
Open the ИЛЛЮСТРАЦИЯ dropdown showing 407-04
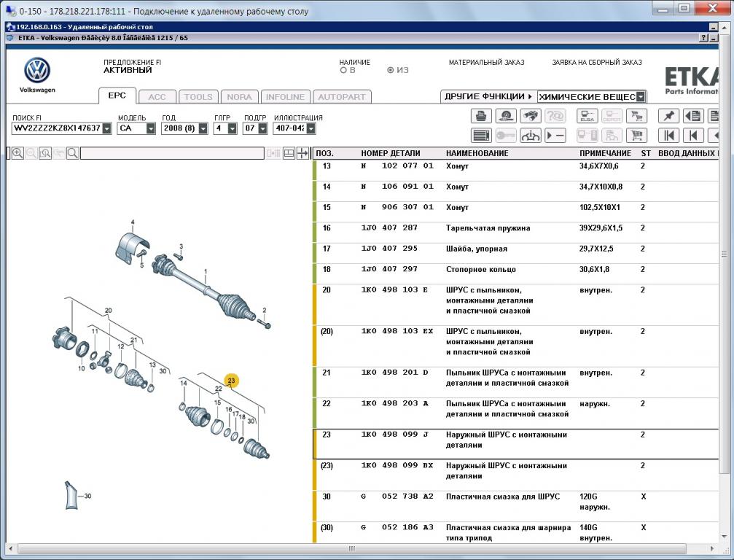[x=311, y=128]
